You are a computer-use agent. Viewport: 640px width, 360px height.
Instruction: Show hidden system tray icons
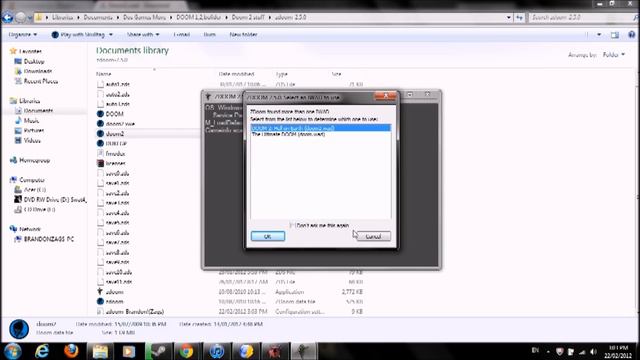549,352
